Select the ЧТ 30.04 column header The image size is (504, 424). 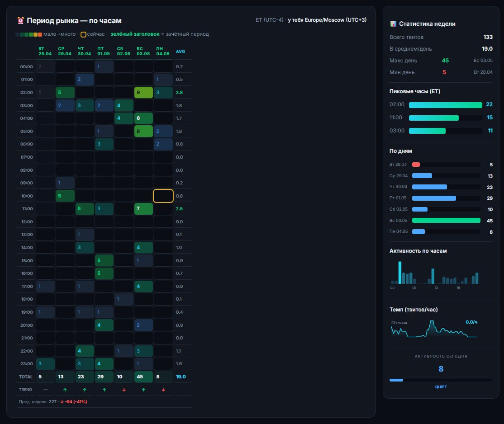(x=84, y=51)
